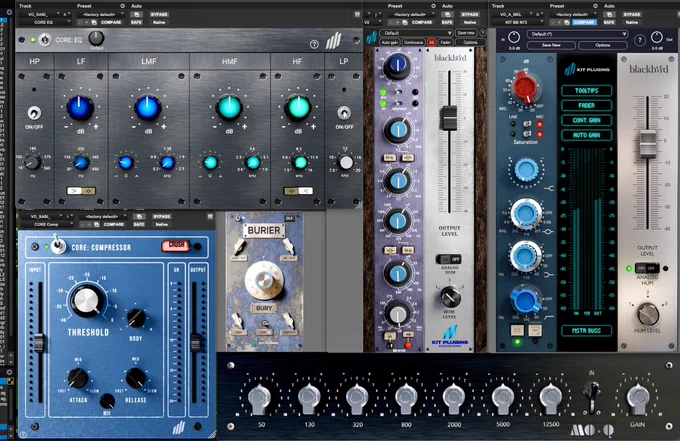This screenshot has width=680, height=441.
Task: Select FADER in the Kit Plugins menu panel
Action: 586,105
